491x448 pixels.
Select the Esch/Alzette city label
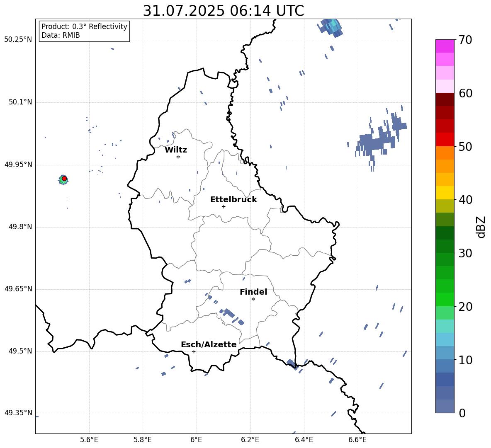click(209, 344)
